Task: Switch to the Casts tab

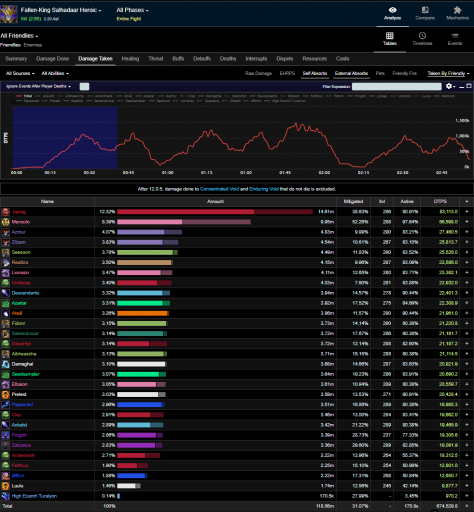Action: pyautogui.click(x=342, y=59)
